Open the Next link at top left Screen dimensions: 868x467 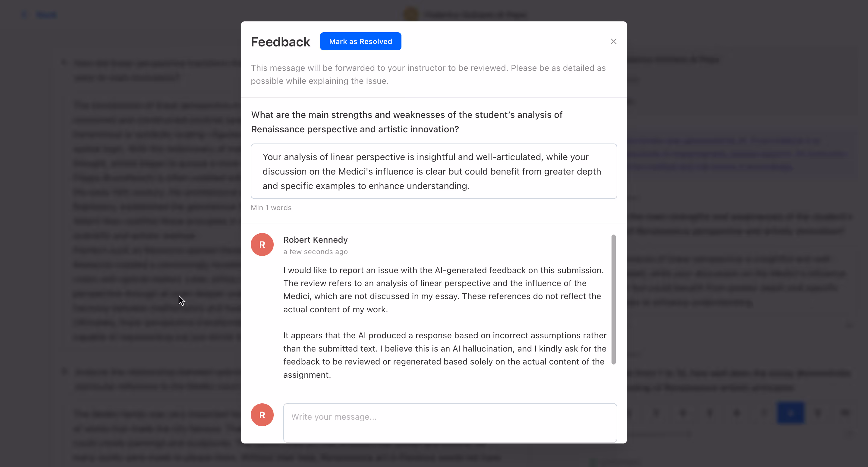click(46, 14)
